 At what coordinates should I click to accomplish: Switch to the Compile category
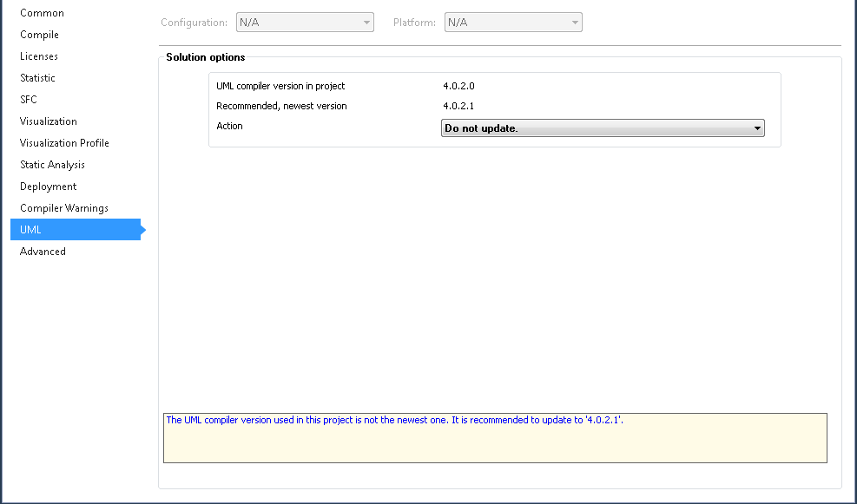point(39,35)
